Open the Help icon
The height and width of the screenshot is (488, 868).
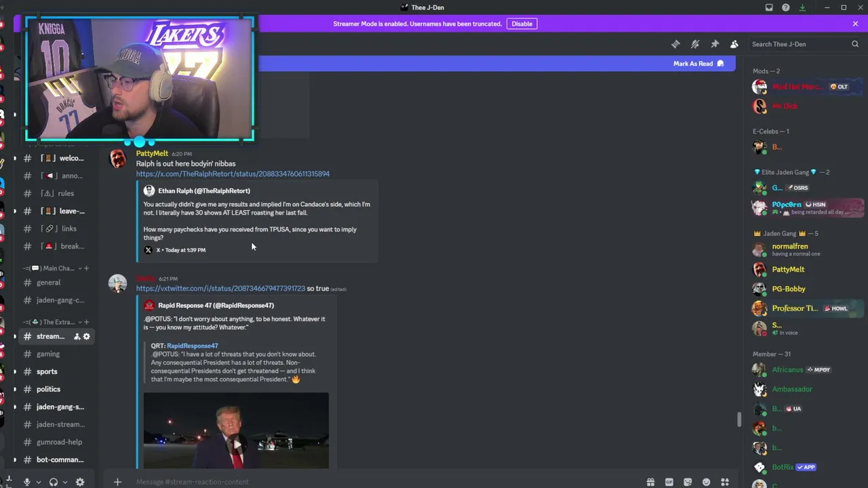tap(785, 7)
